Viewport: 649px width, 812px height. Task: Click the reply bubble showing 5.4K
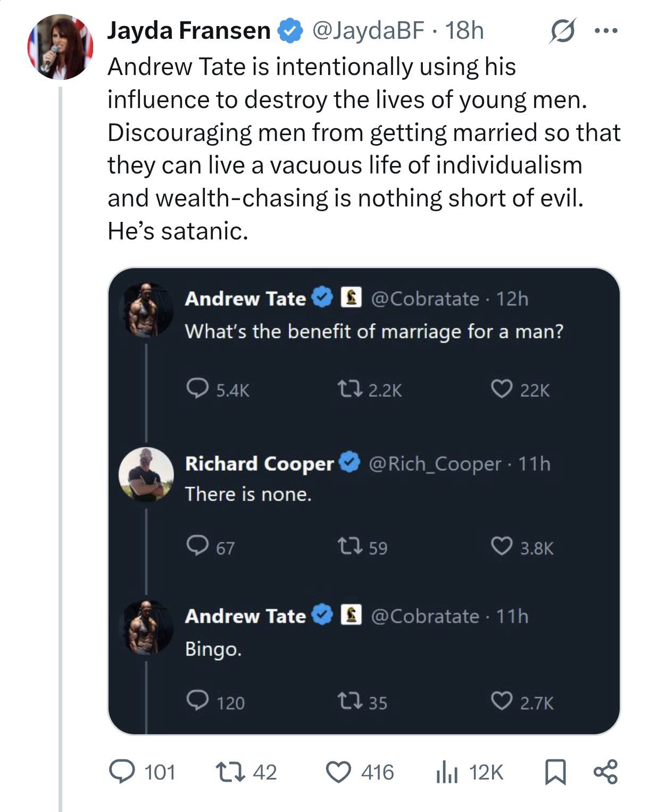[197, 389]
